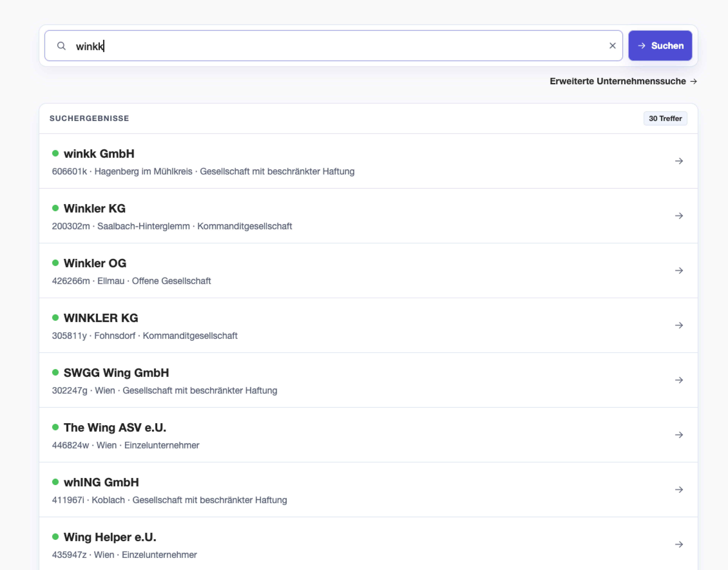
Task: Click text 435947z · Wien · Einzelunternehmer
Action: (x=124, y=555)
